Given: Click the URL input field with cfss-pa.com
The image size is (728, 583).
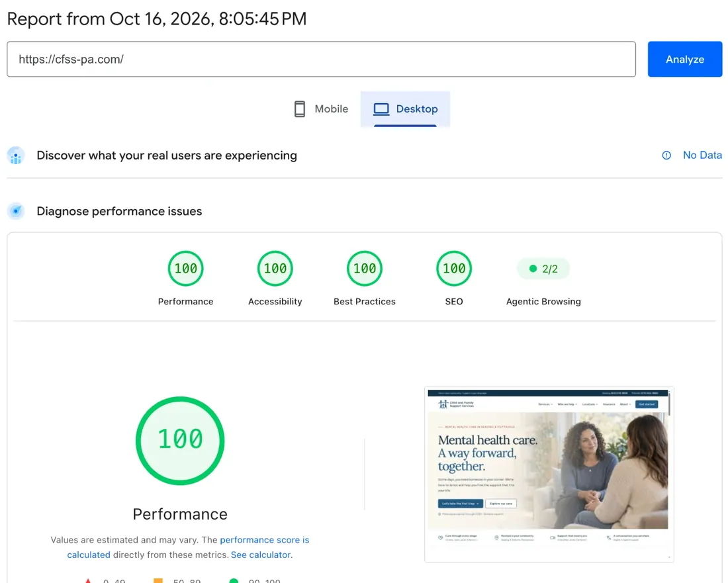Looking at the screenshot, I should [x=321, y=59].
